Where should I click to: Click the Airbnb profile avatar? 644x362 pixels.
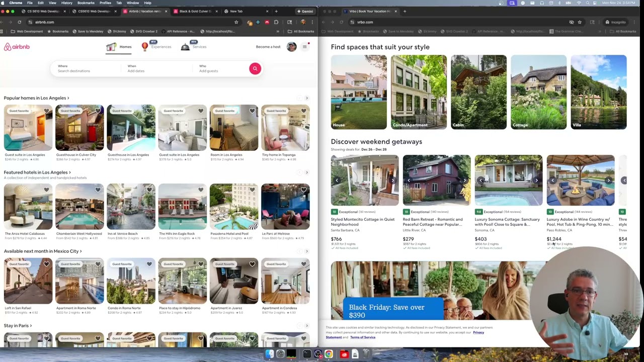[x=291, y=47]
